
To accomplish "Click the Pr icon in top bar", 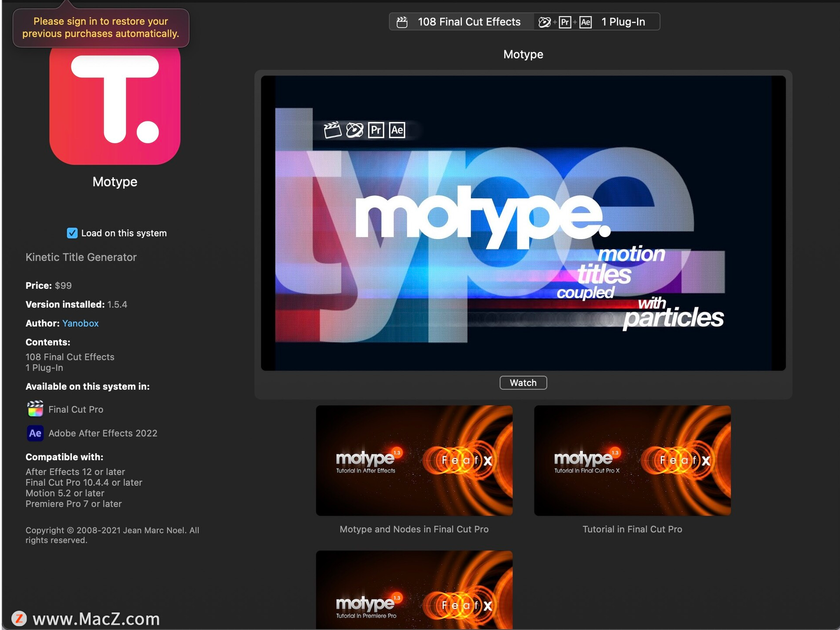I will point(565,22).
